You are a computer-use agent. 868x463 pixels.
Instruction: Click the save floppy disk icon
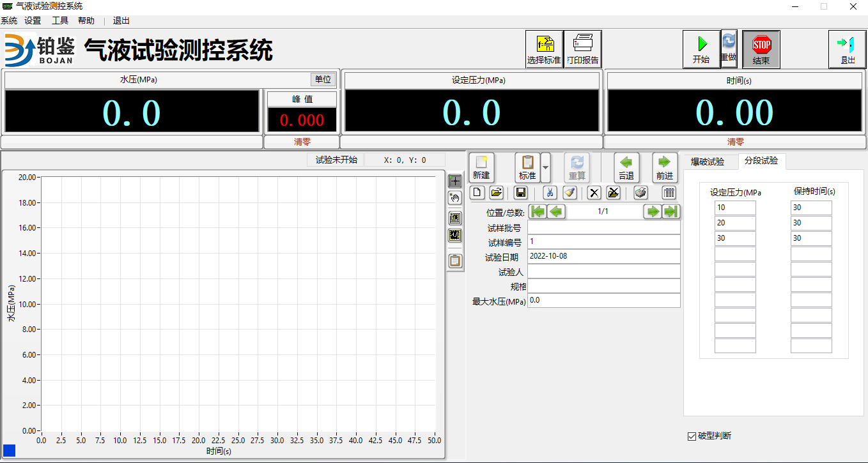(521, 193)
